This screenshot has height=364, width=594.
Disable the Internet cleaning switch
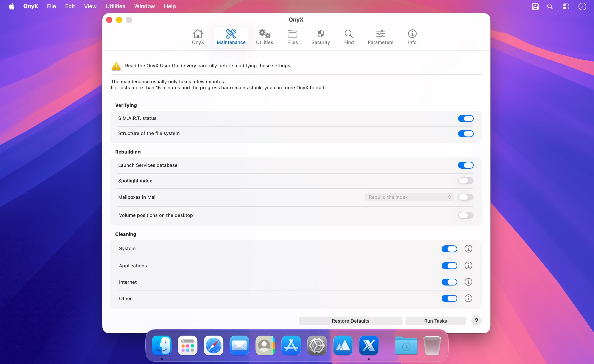pyautogui.click(x=449, y=282)
